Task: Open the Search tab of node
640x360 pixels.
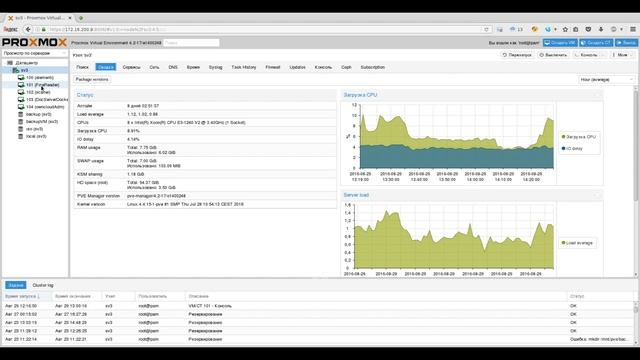Action: coord(82,67)
